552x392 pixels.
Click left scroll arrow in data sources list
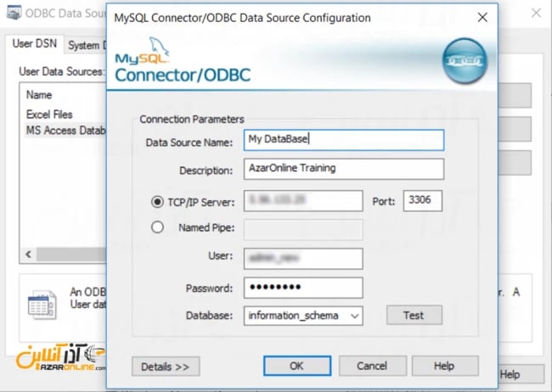(29, 254)
